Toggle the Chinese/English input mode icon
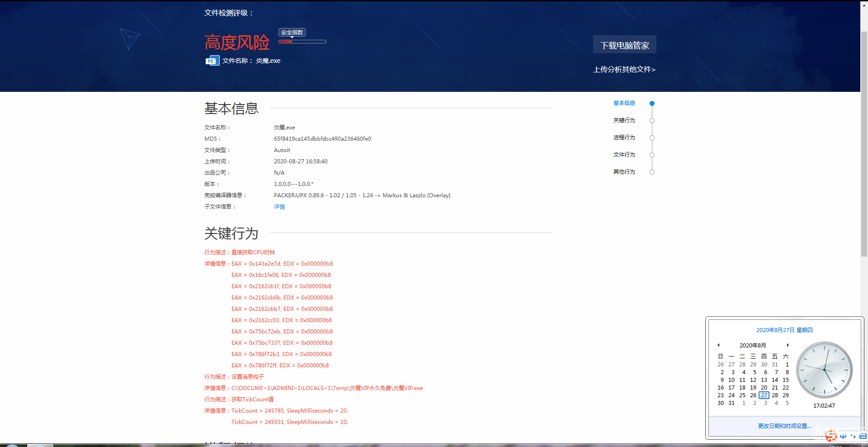This screenshot has width=868, height=447. [x=843, y=437]
